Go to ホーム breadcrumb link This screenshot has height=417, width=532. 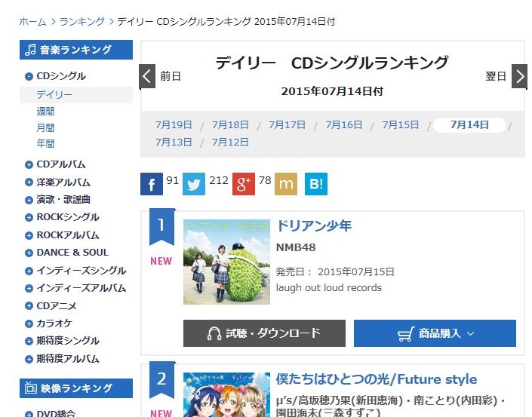point(32,22)
